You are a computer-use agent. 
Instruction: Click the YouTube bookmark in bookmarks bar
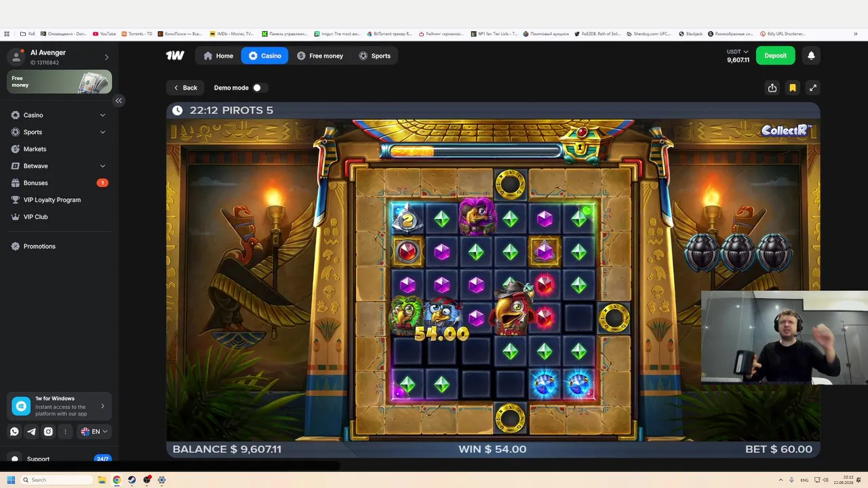coord(104,33)
